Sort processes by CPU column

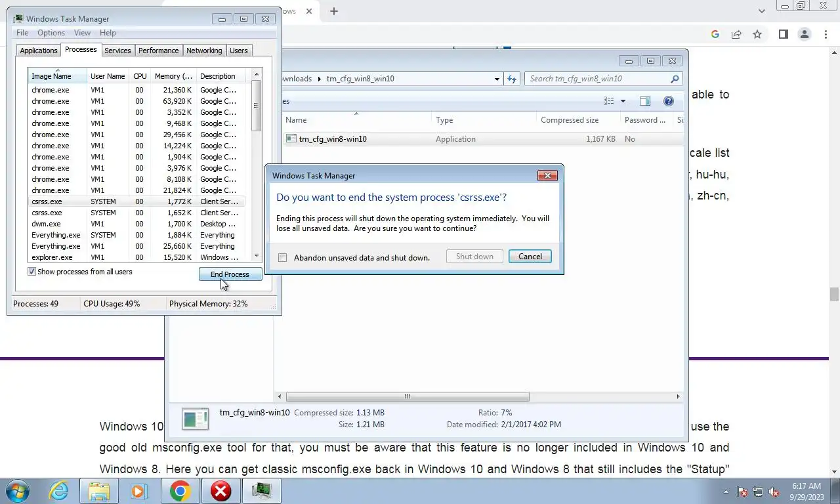[140, 76]
